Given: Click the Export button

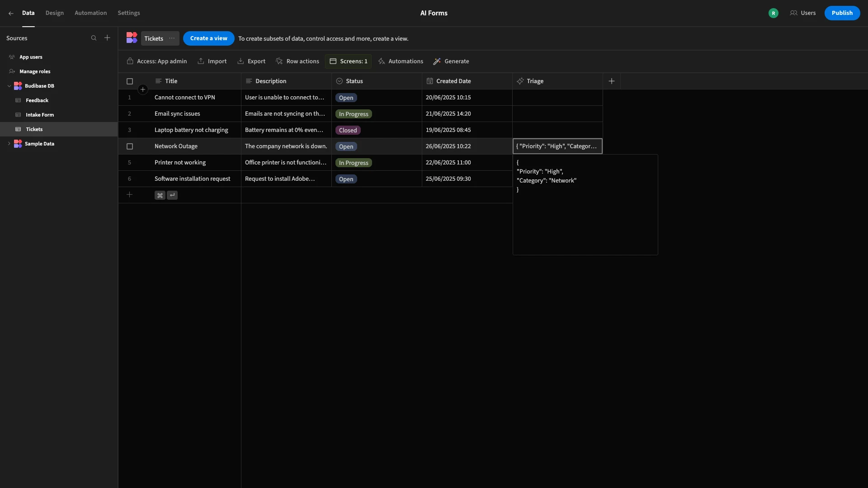Looking at the screenshot, I should (251, 61).
